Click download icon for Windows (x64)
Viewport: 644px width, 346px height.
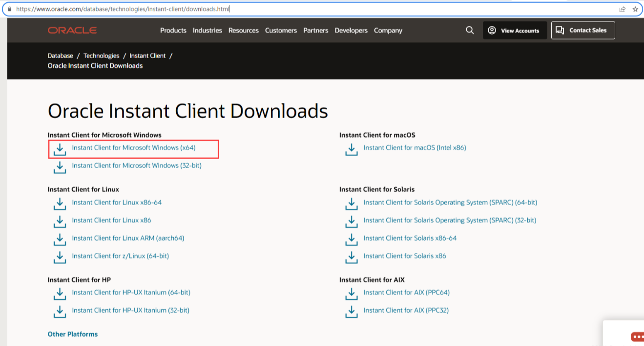pos(60,149)
